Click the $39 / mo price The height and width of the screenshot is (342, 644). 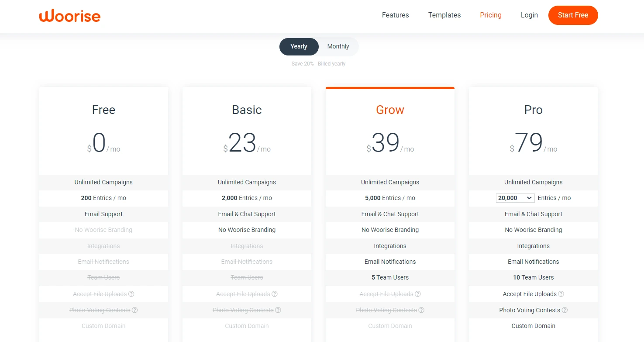click(390, 143)
